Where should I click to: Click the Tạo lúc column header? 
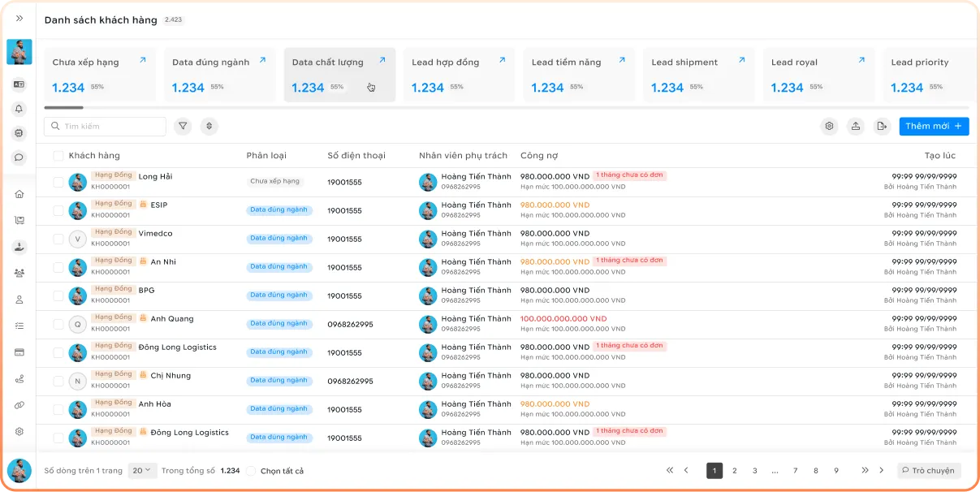[940, 156]
